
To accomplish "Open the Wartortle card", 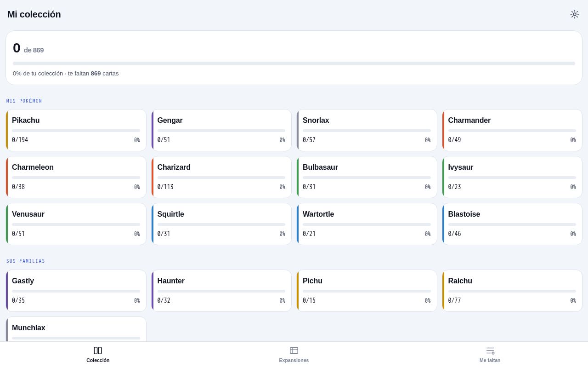I will 367,224.
